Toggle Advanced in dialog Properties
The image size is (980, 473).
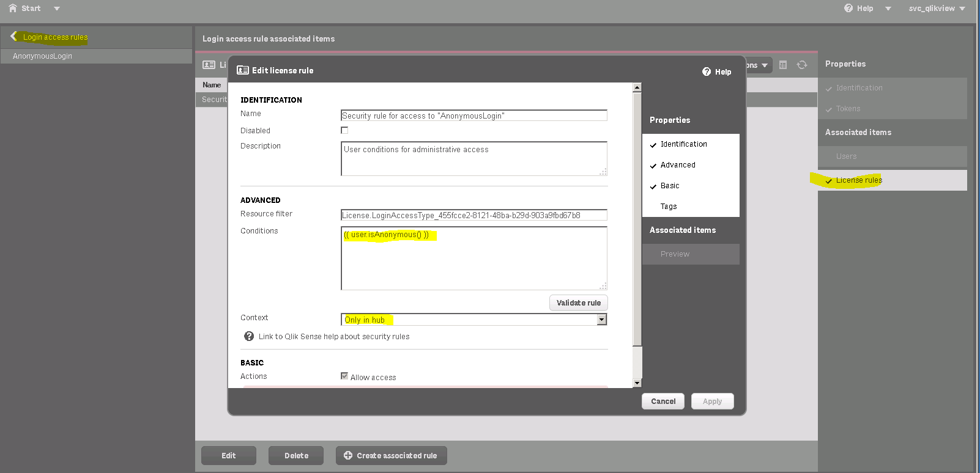click(x=691, y=165)
